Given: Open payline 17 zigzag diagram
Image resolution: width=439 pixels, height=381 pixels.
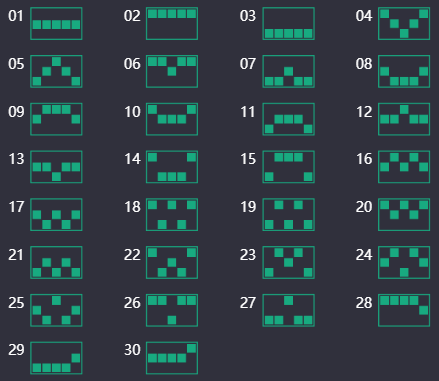Looking at the screenshot, I should [x=56, y=215].
